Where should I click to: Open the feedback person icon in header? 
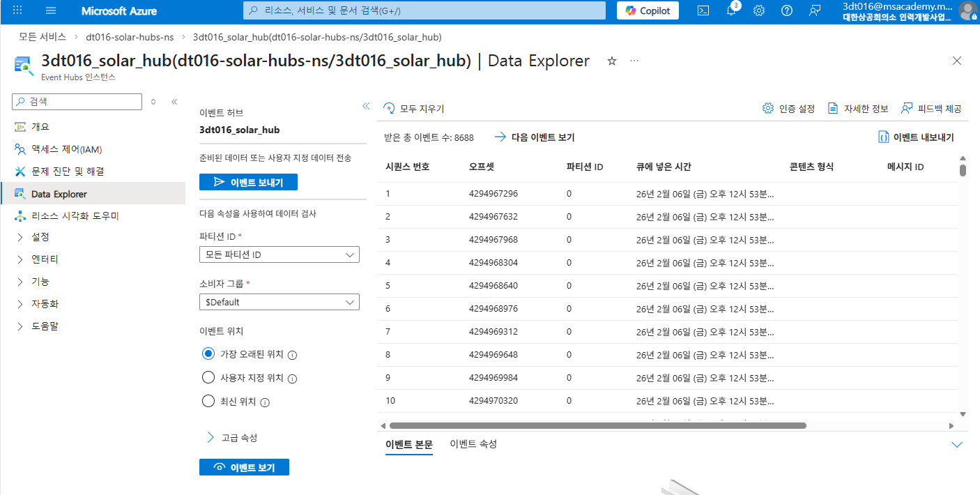click(x=815, y=10)
